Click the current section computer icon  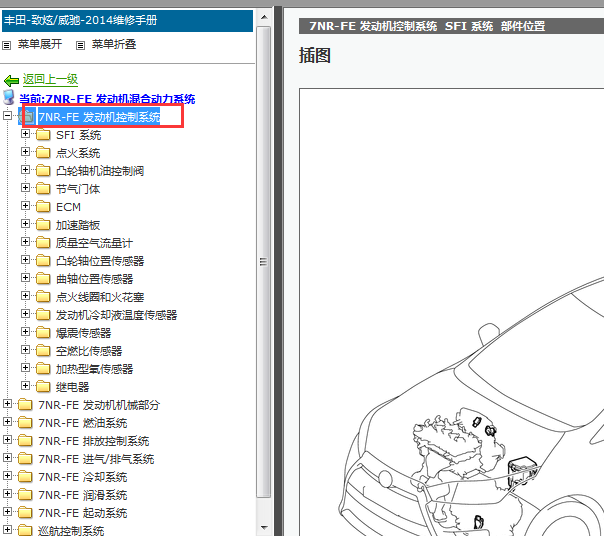[8, 97]
